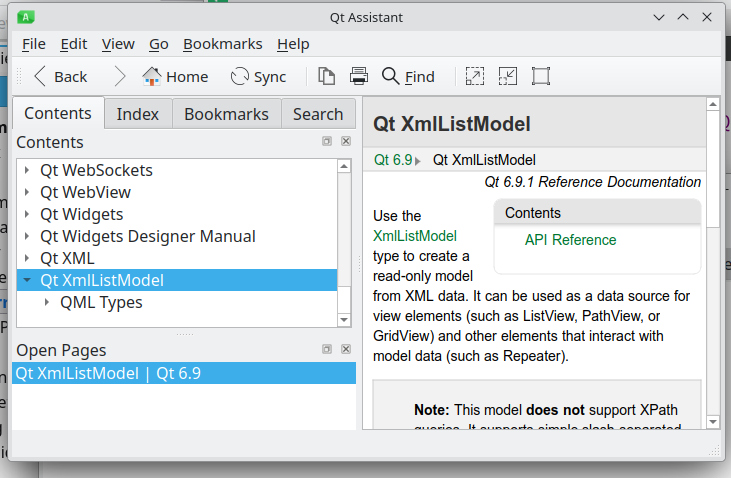Open the Help menu

coord(293,44)
